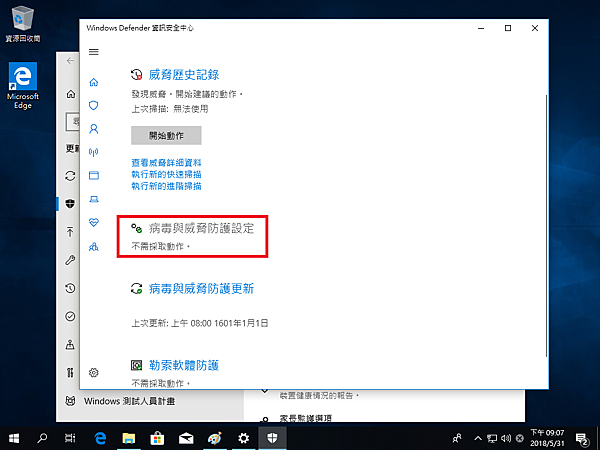Open Family options icon in sidebar
This screenshot has width=600, height=450.
[95, 245]
